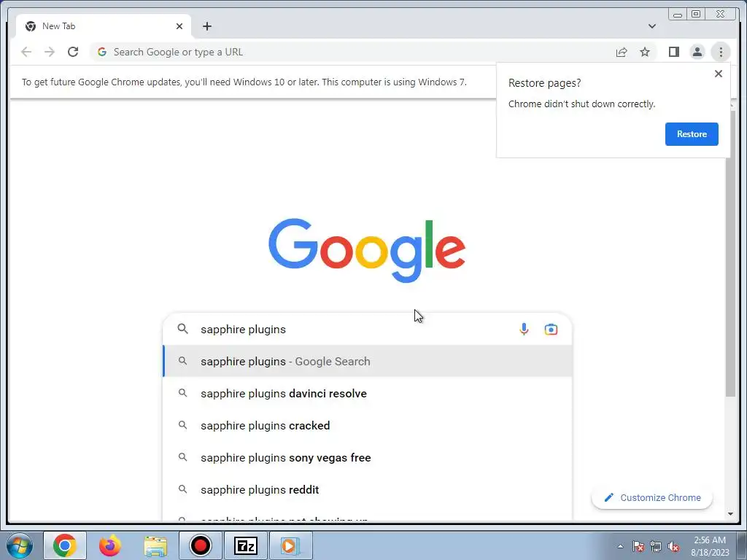Open the Windows Start menu

(x=20, y=545)
